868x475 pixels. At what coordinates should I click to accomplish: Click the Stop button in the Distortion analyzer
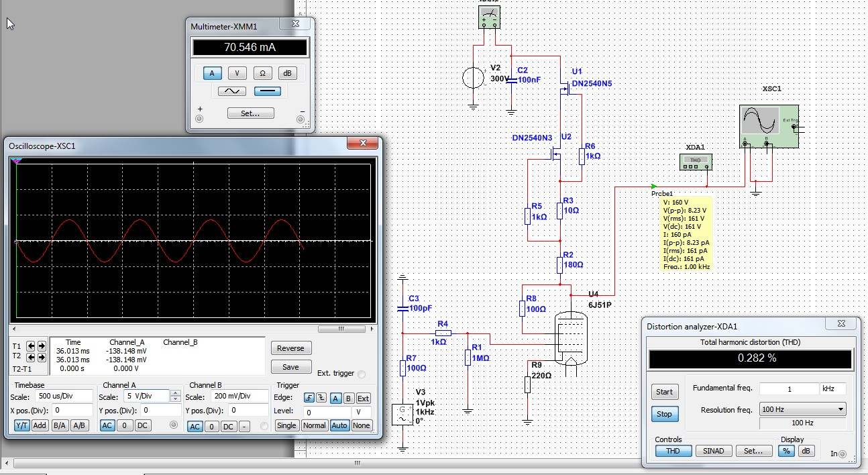[x=664, y=414]
